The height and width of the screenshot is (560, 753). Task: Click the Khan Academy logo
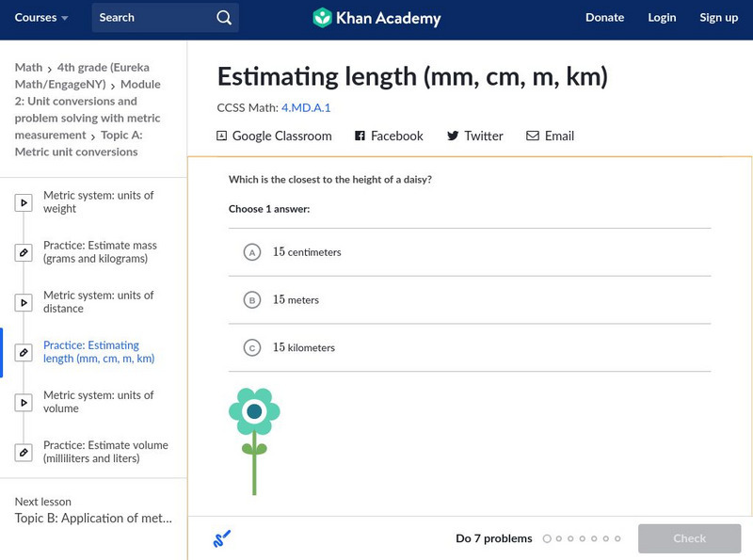(376, 18)
